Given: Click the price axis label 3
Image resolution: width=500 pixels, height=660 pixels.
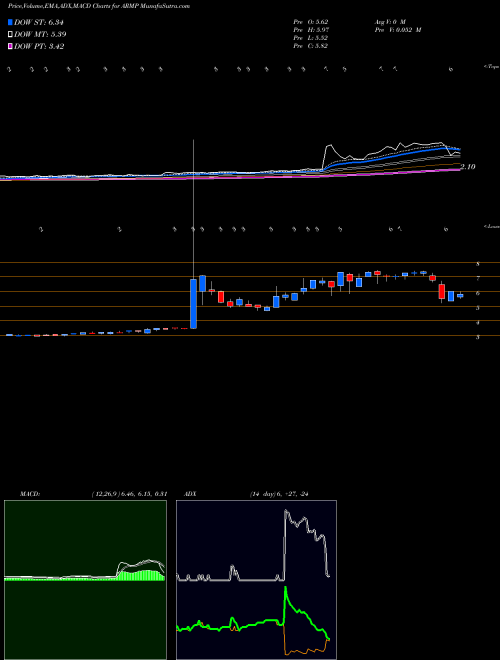Looking at the screenshot, I should click(478, 337).
